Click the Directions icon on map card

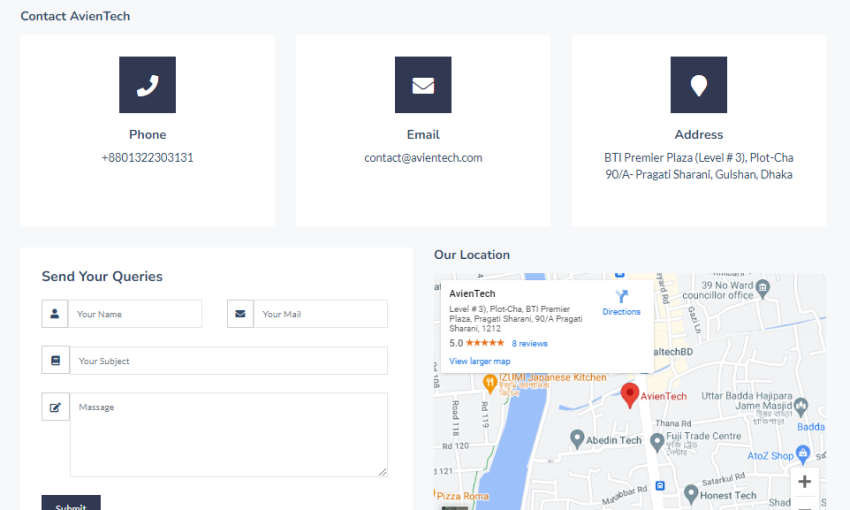(x=621, y=297)
